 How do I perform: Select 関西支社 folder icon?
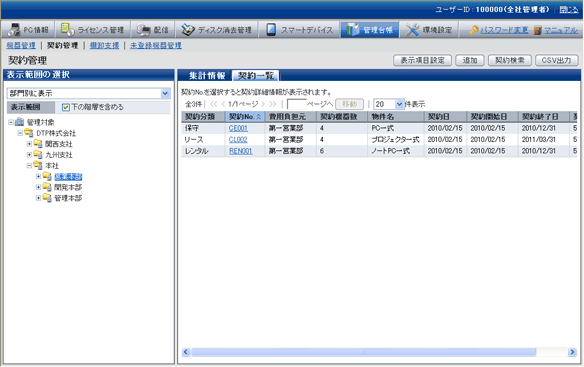pos(38,144)
